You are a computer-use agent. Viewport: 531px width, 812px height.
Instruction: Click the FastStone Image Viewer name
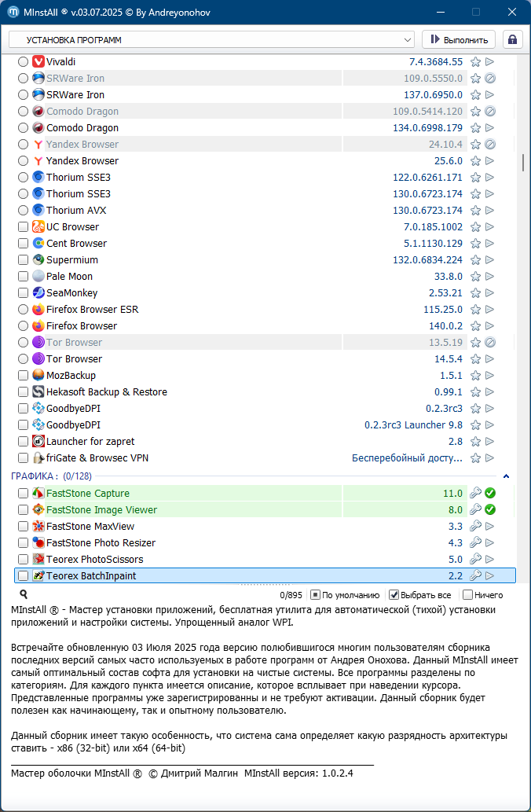101,510
